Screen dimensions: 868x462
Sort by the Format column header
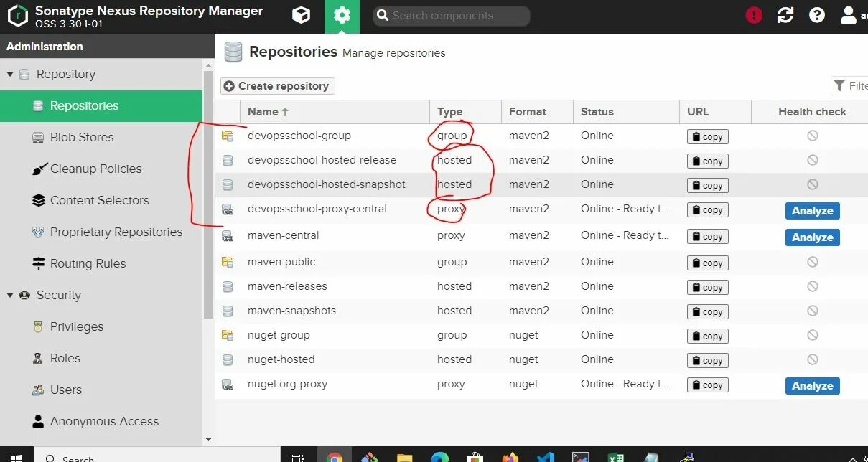(x=537, y=112)
